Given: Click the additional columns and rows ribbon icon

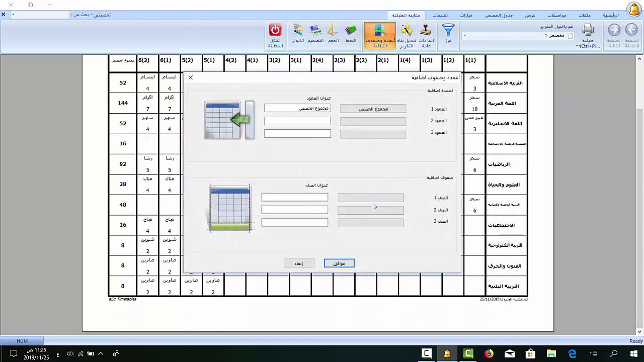Looking at the screenshot, I should pos(380,36).
